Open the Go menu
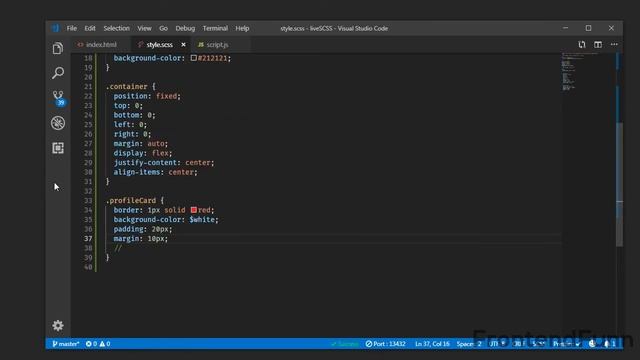The width and height of the screenshot is (640, 360). click(163, 28)
